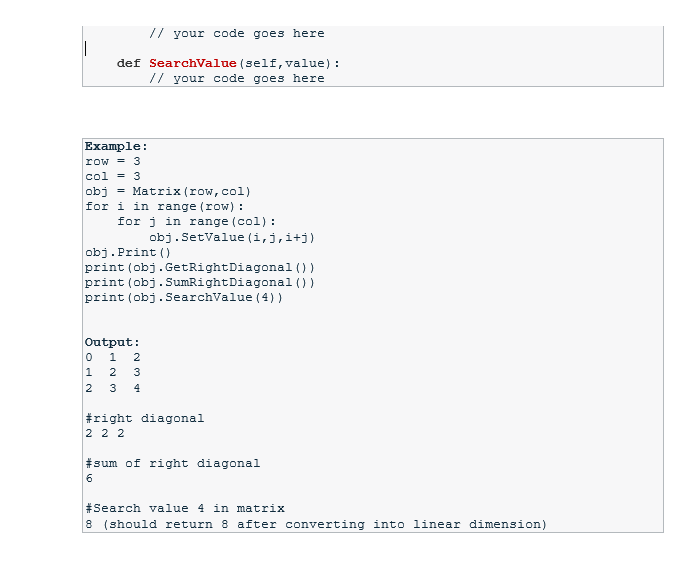Viewport: 697px width, 563px height.
Task: Click the '#right diagonal' comment
Action: coord(144,418)
